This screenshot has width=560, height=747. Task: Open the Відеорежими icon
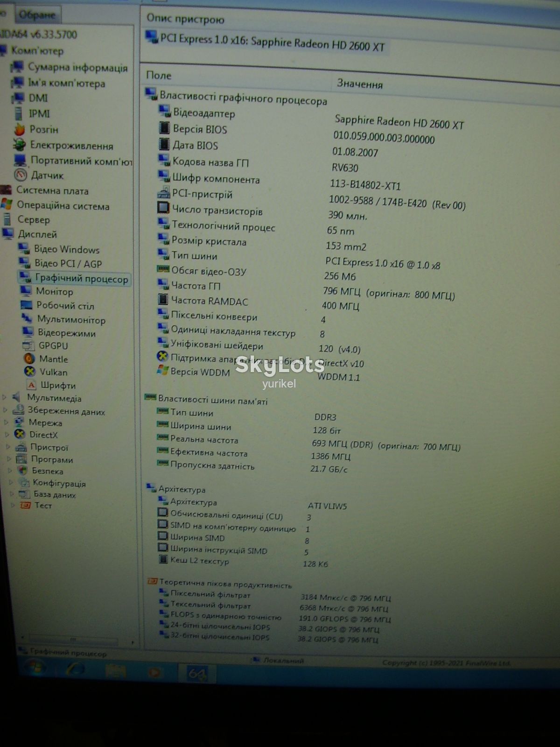click(28, 332)
